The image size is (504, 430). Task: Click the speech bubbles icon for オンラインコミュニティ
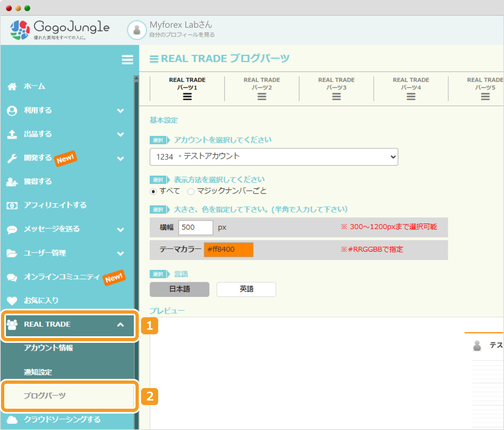(12, 277)
